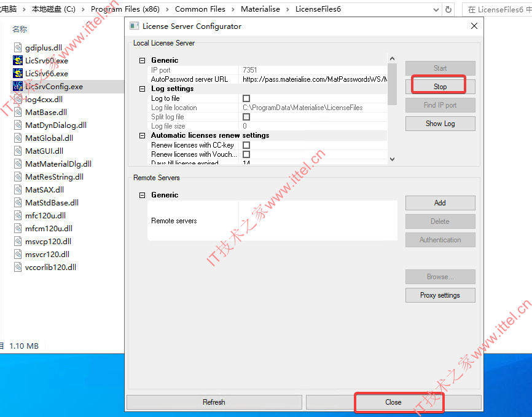532x417 pixels.
Task: Click the gdiplus.dll file icon
Action: coord(18,47)
